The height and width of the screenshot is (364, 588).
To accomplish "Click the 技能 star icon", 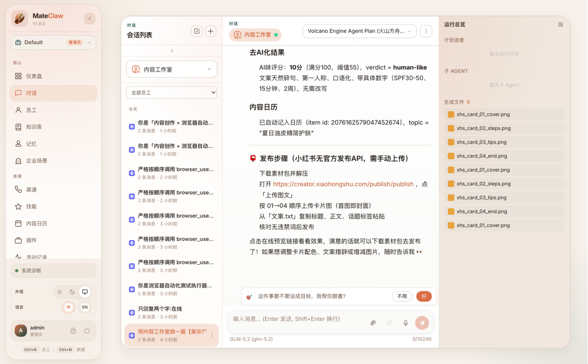I will point(18,206).
